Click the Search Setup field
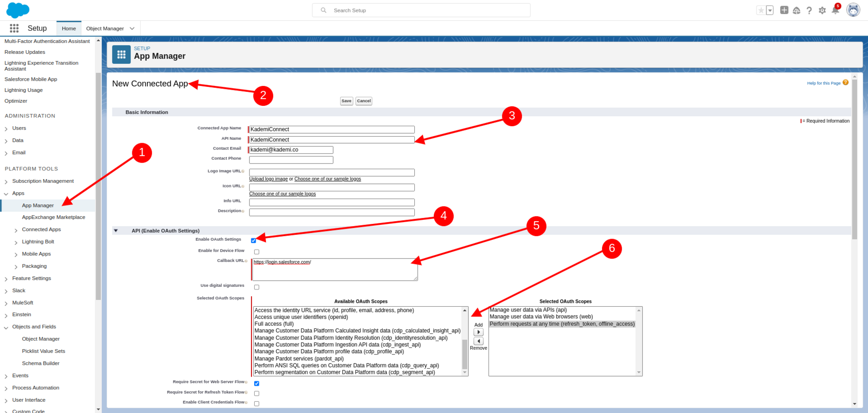The image size is (868, 413). pos(421,10)
